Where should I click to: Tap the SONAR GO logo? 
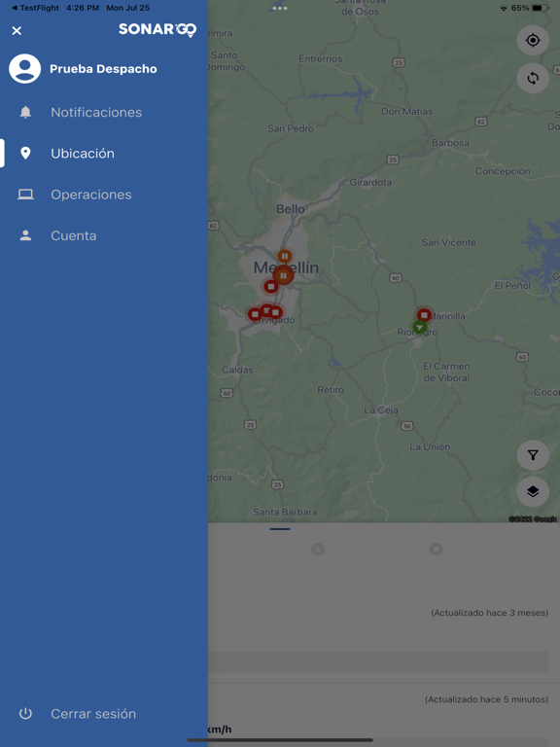[x=157, y=29]
